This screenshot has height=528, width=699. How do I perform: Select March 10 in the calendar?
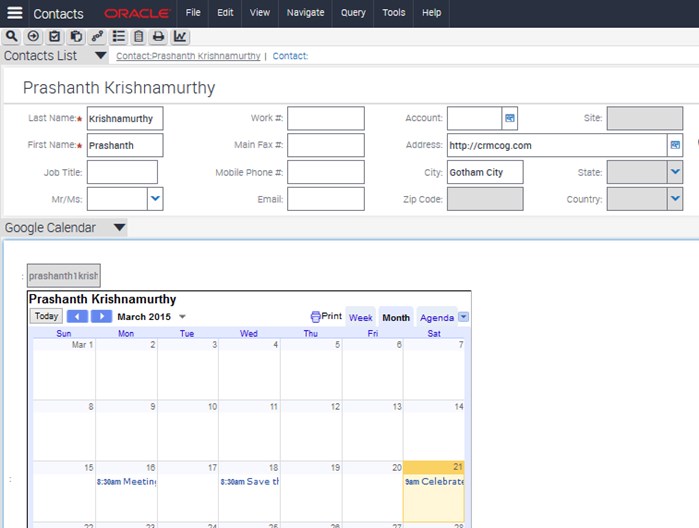coord(188,430)
